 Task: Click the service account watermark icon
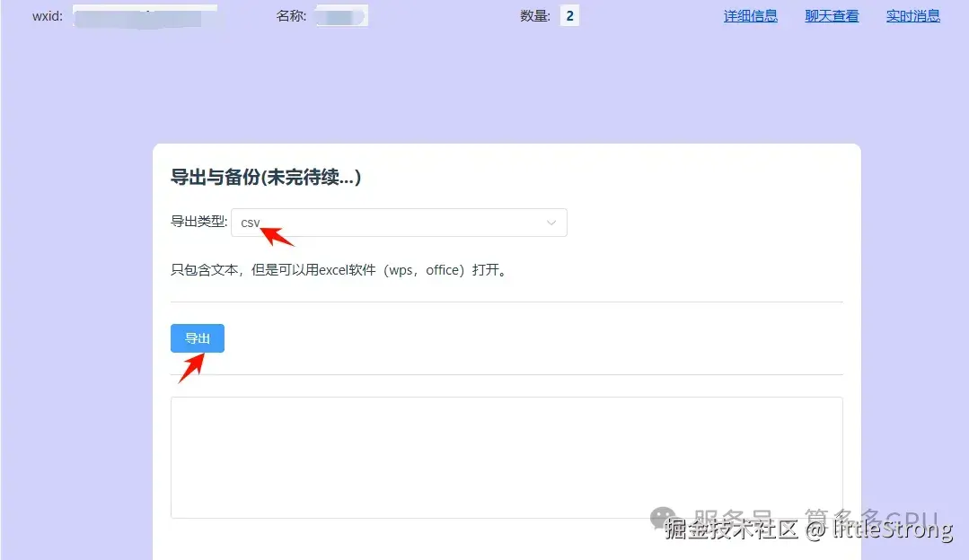662,518
